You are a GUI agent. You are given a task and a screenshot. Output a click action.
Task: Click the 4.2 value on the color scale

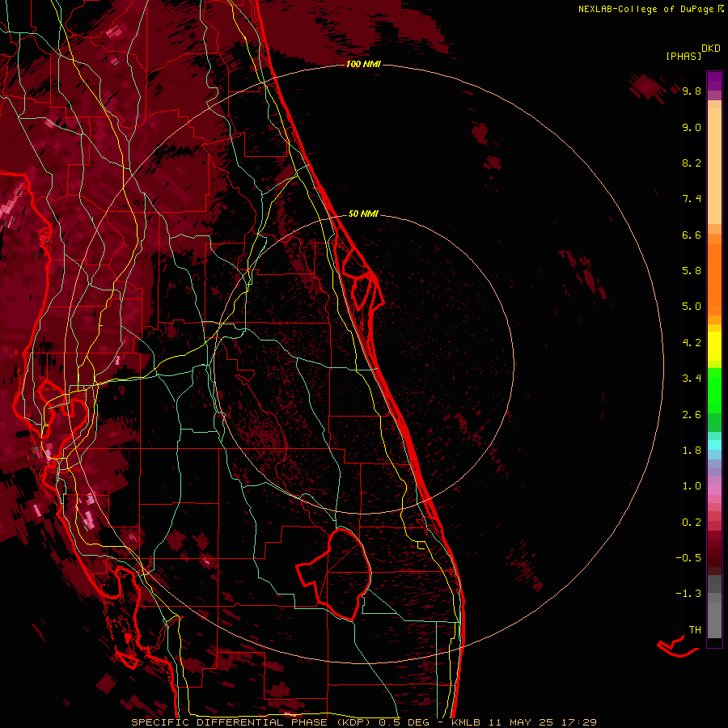click(x=692, y=343)
